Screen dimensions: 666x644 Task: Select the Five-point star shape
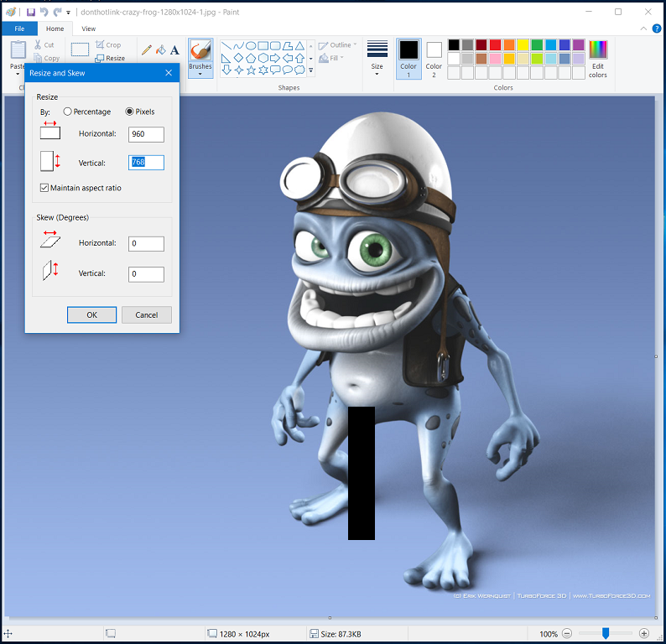click(251, 70)
